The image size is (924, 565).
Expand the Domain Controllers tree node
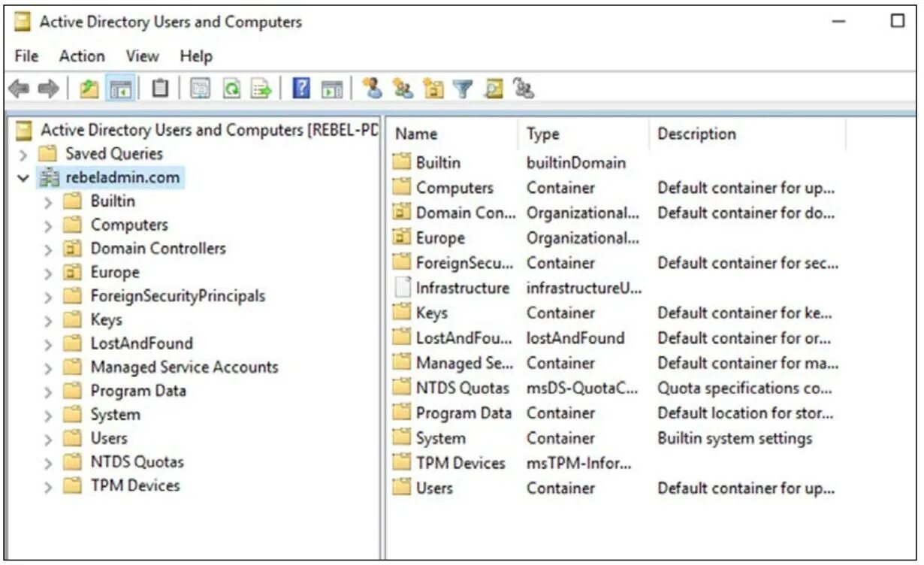click(x=48, y=249)
